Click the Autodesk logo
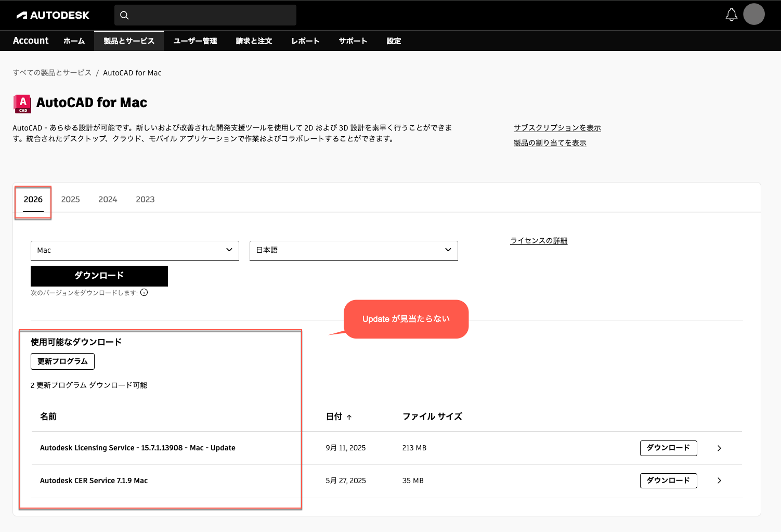This screenshot has width=781, height=532. (53, 15)
